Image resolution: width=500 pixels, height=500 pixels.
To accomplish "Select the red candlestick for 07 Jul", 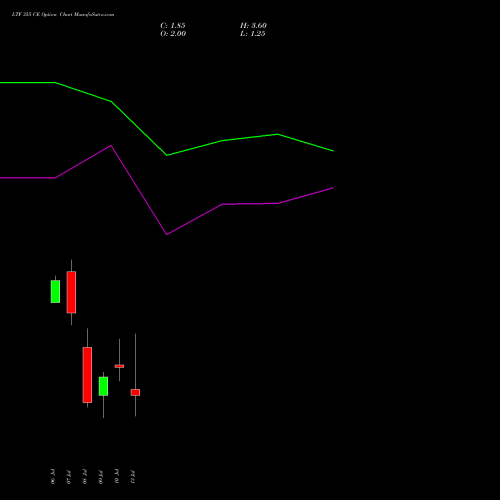I will [71, 292].
